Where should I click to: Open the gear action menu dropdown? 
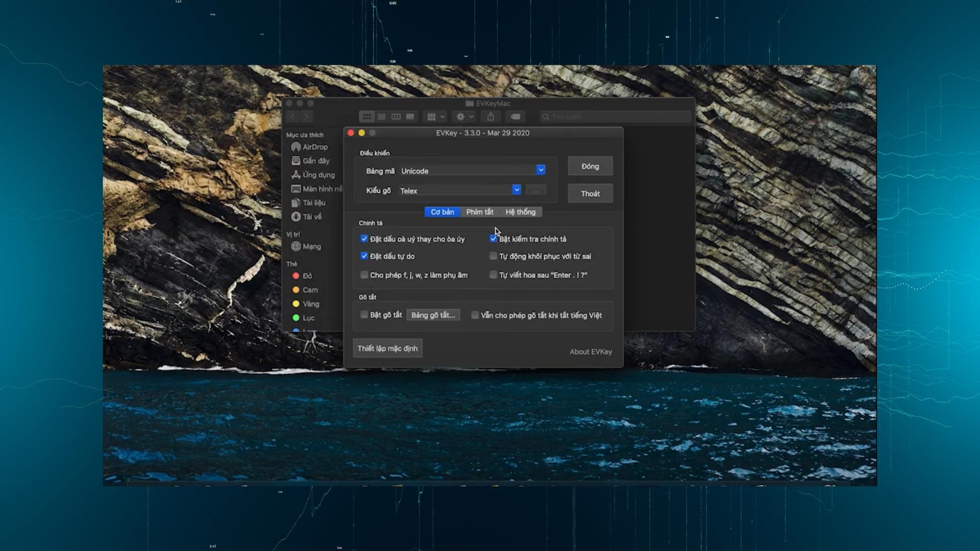[463, 117]
